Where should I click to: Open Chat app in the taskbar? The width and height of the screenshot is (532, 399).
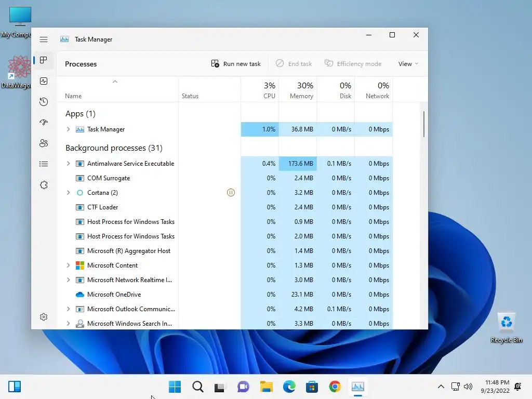pos(243,387)
